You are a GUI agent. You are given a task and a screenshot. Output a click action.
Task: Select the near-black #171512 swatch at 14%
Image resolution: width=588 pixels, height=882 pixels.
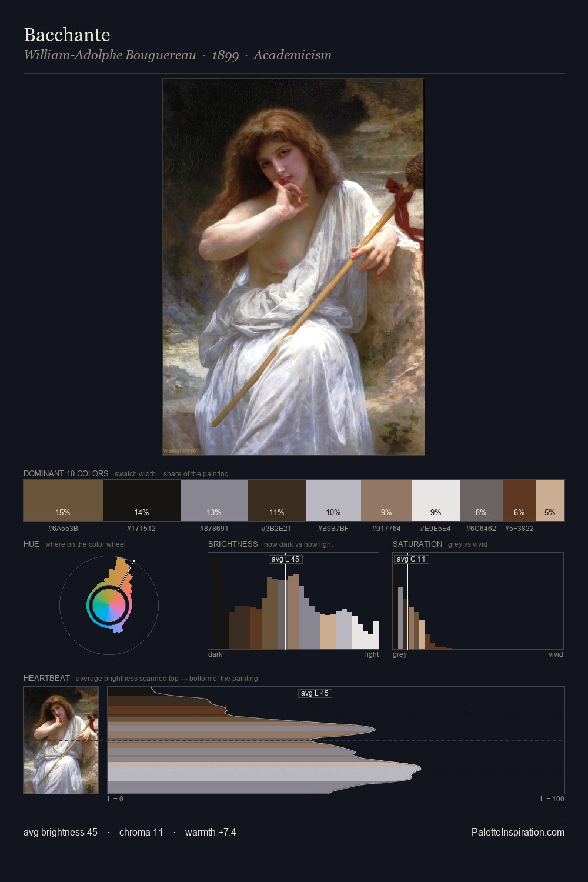click(142, 500)
